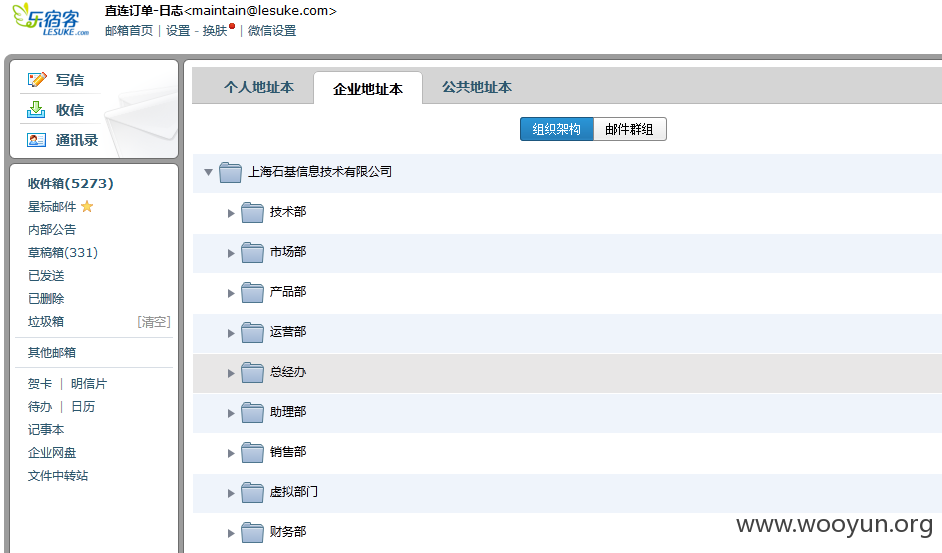Open the 垃圾箱 folder
Viewport: 942px width, 553px height.
pos(46,322)
